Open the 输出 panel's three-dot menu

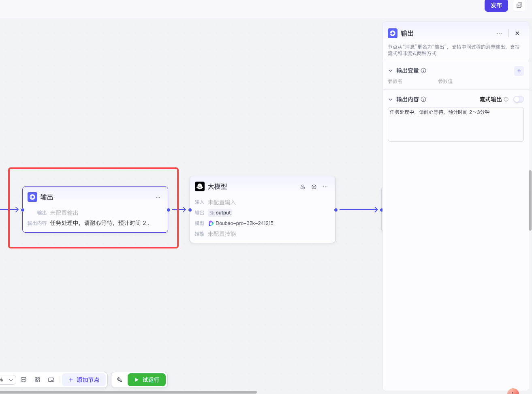(x=499, y=33)
